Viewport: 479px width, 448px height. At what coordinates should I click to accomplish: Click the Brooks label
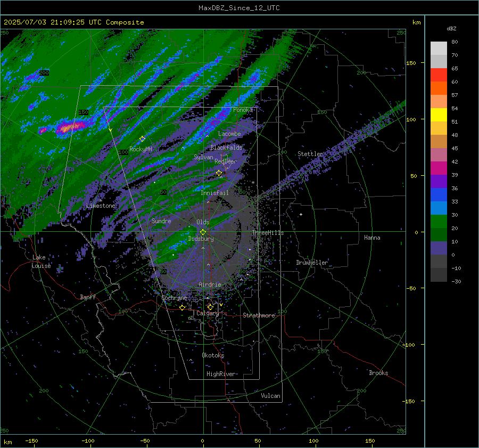[x=378, y=373]
